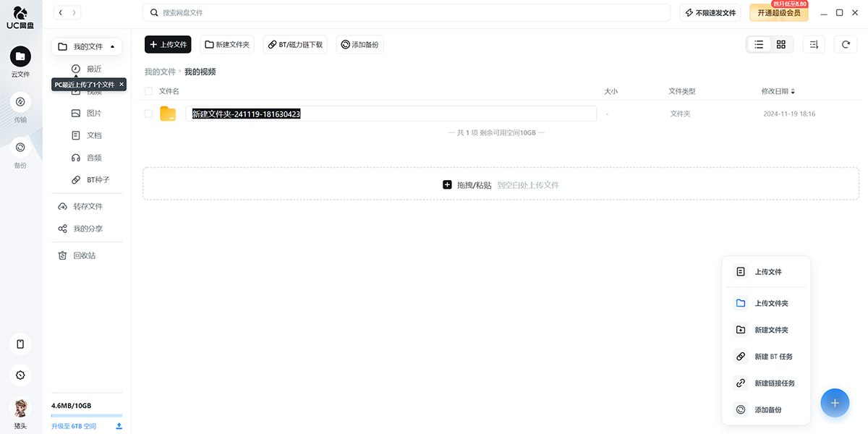Screen dimensions: 868x434
Task: Click the settings gear in left sidebar
Action: point(20,375)
